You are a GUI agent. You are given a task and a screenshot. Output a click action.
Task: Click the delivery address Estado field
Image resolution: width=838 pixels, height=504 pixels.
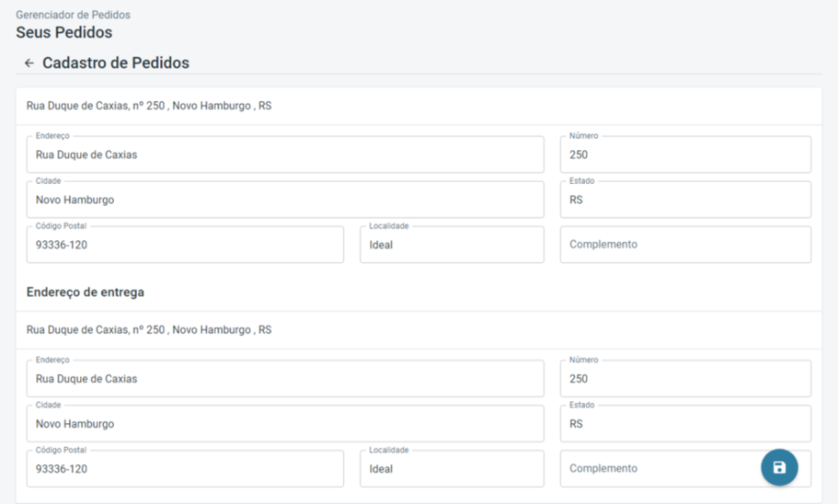[685, 424]
